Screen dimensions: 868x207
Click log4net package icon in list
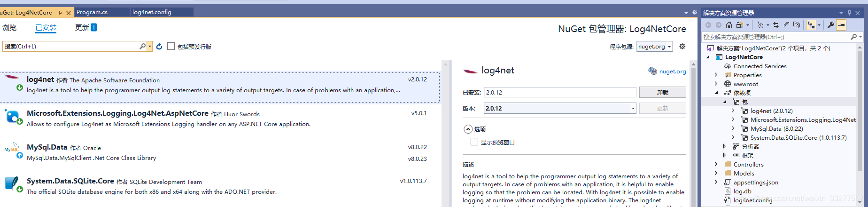(x=11, y=78)
